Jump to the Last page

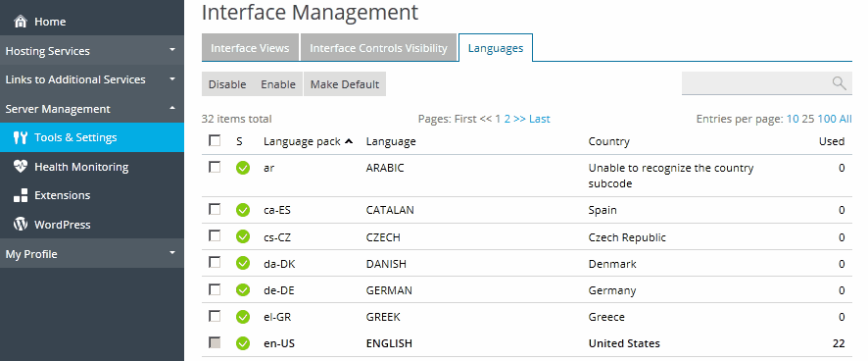click(x=540, y=119)
